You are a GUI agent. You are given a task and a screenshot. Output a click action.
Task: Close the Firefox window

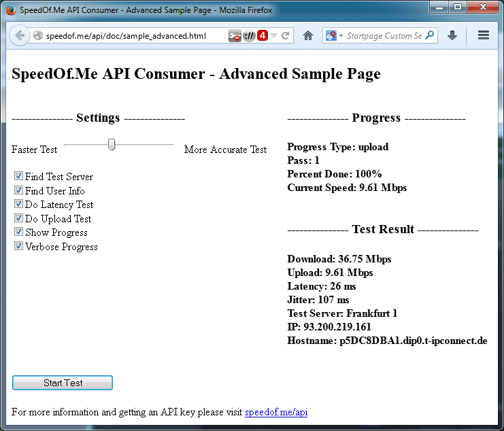(x=483, y=7)
